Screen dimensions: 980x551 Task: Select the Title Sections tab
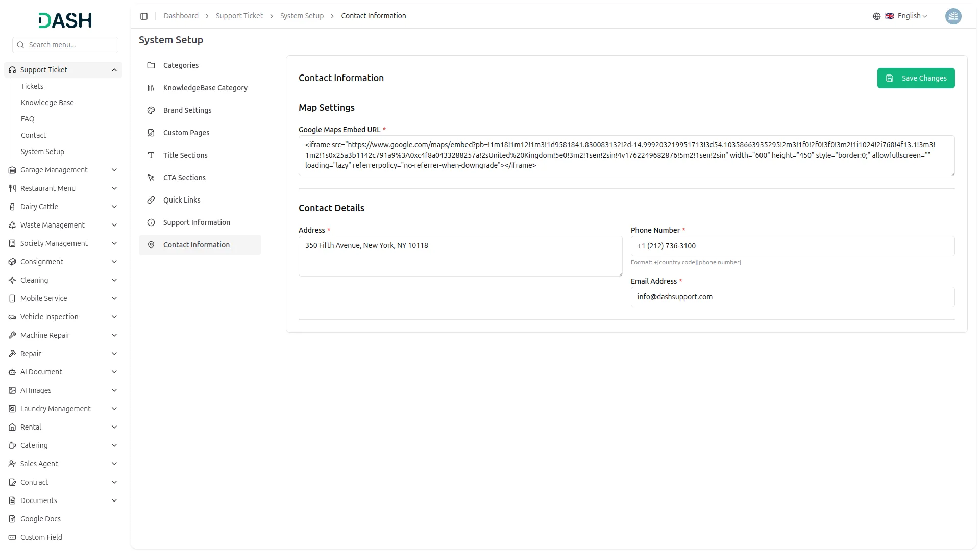click(185, 155)
